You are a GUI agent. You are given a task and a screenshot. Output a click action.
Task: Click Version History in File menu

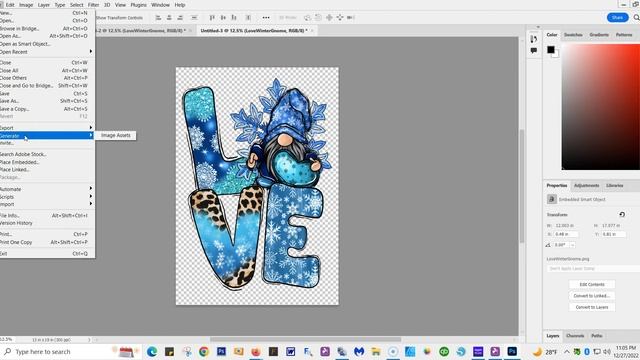pos(47,223)
